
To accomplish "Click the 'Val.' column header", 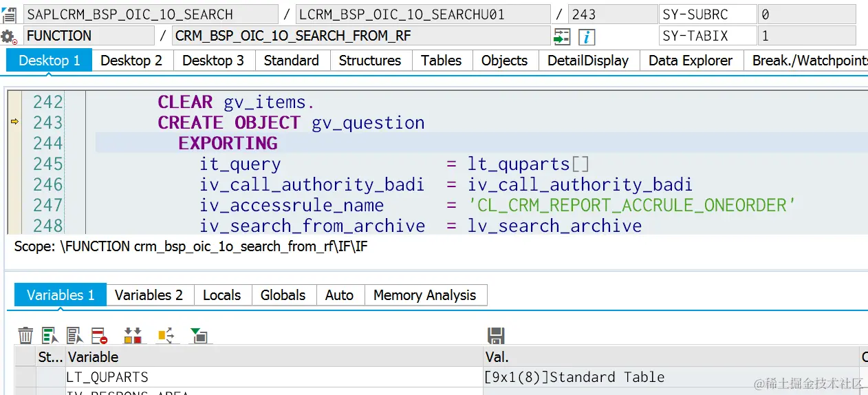I will 672,357.
